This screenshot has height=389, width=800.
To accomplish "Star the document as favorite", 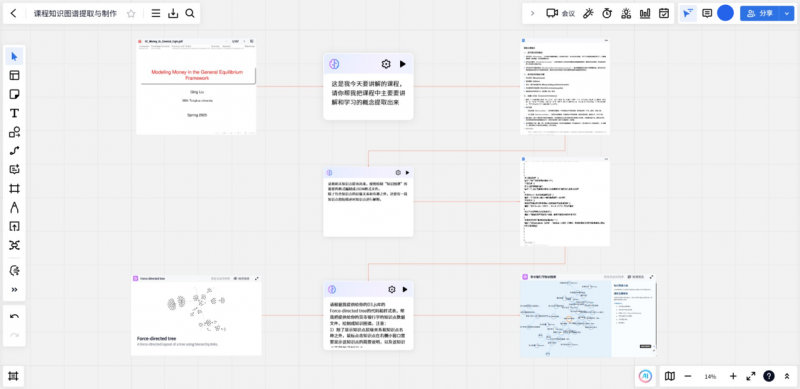I will (131, 14).
